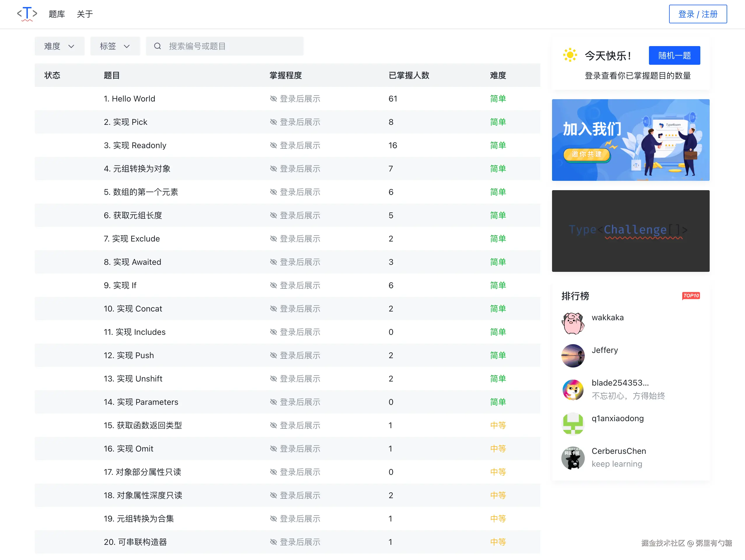Expand the 标签 tags dropdown
Viewport: 745px width, 560px height.
point(115,46)
